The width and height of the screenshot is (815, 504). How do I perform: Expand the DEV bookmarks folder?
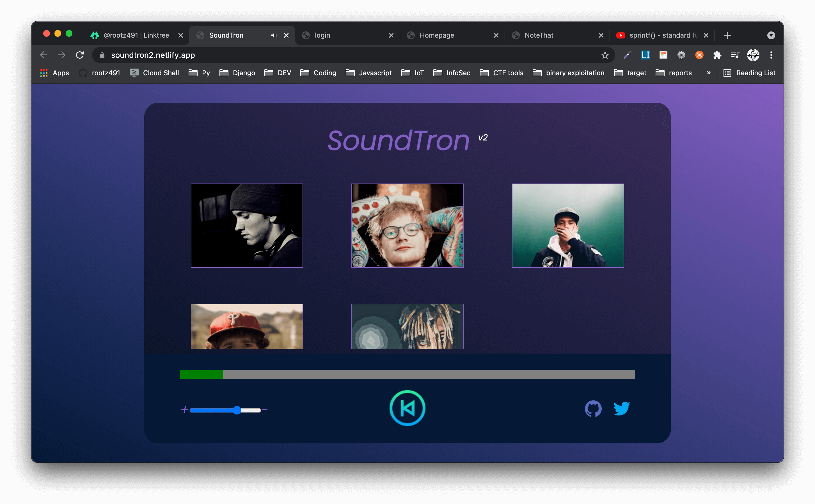click(277, 73)
